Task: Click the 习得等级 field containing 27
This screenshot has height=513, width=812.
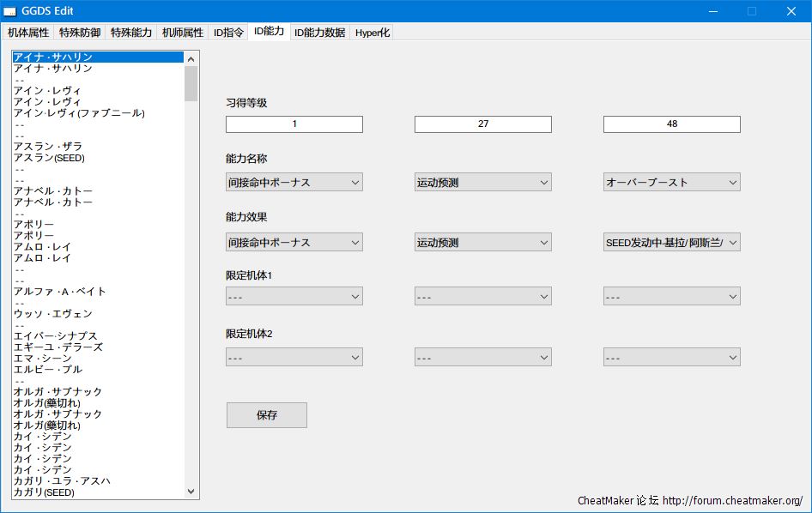Action: pyautogui.click(x=482, y=124)
